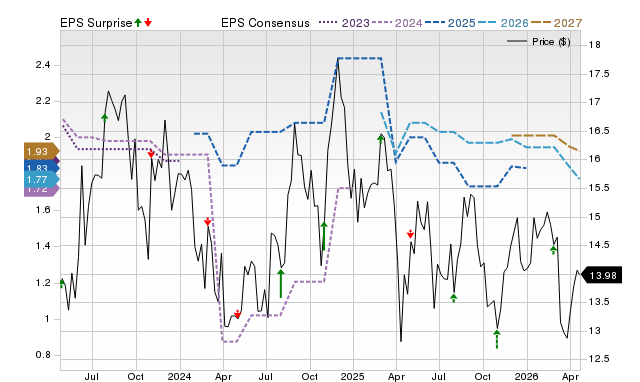Screen dimensions: 640x382
Task: Select the 2027 consensus legend entry
Action: (557, 23)
